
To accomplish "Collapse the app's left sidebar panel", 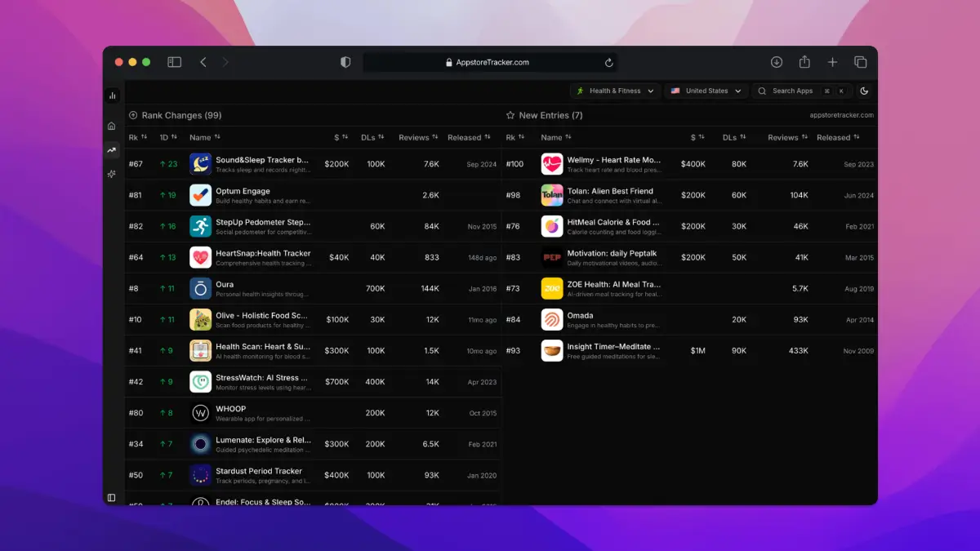I will (112, 497).
